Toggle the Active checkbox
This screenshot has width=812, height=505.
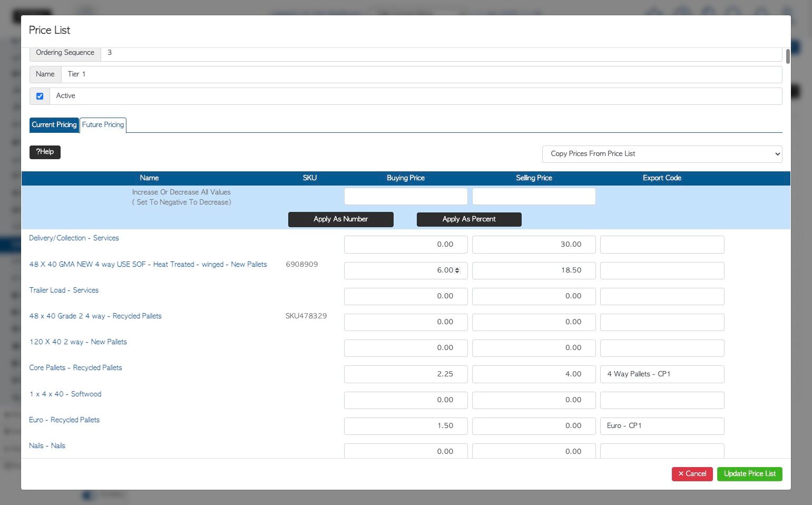click(40, 96)
